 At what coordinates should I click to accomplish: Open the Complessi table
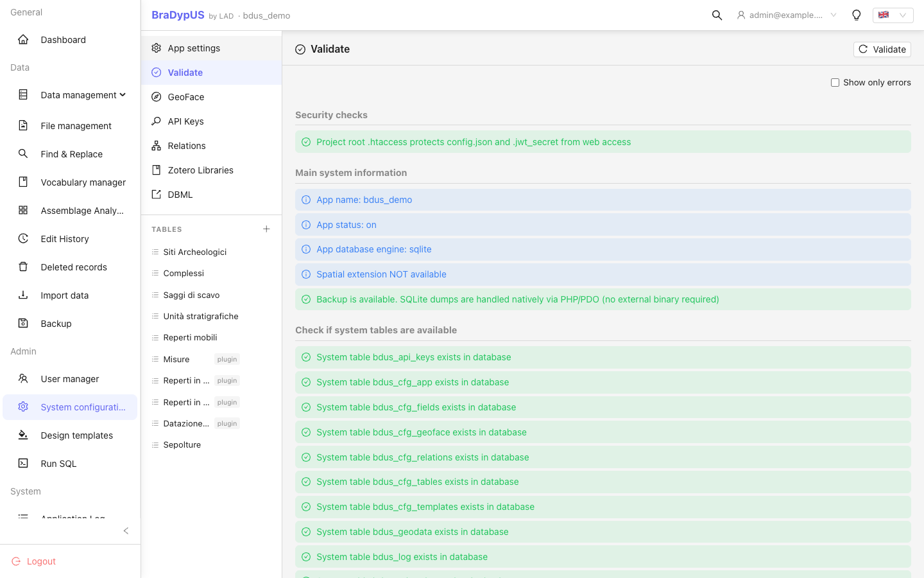click(211, 273)
